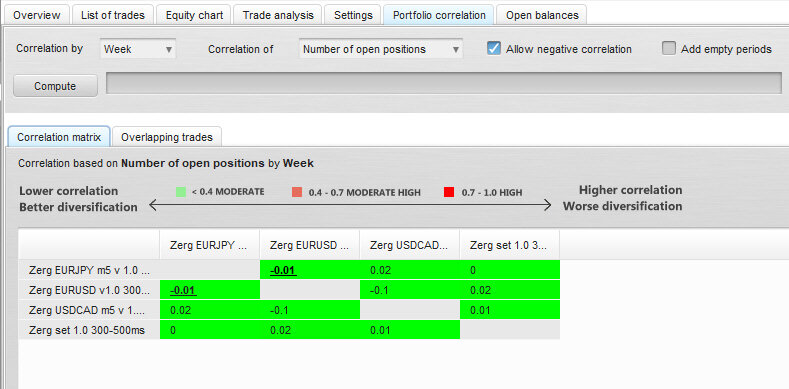Click 0.02 cell in Zerg set row
The height and width of the screenshot is (389, 789).
point(309,330)
